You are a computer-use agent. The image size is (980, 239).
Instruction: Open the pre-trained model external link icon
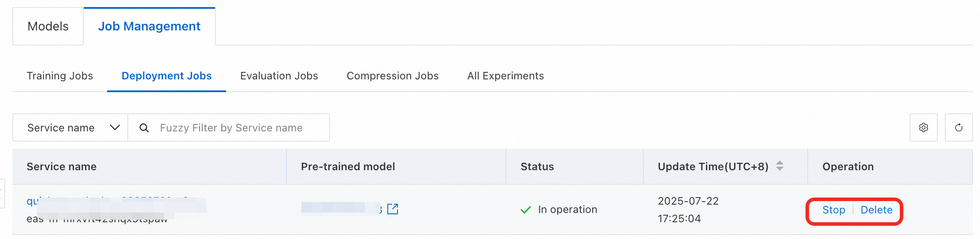(392, 209)
